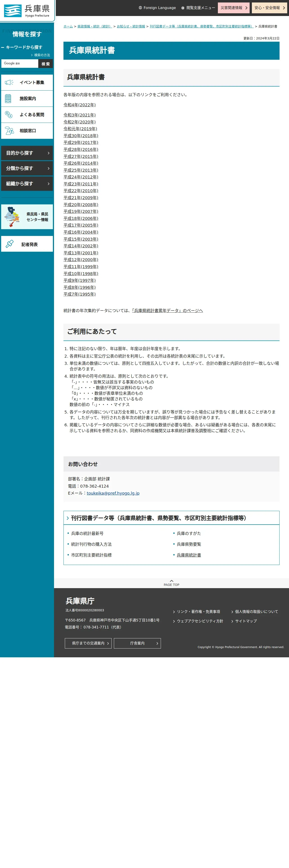Open the 平成22年(2010年) link
Image resolution: width=289 pixels, height=868 pixels.
81,191
